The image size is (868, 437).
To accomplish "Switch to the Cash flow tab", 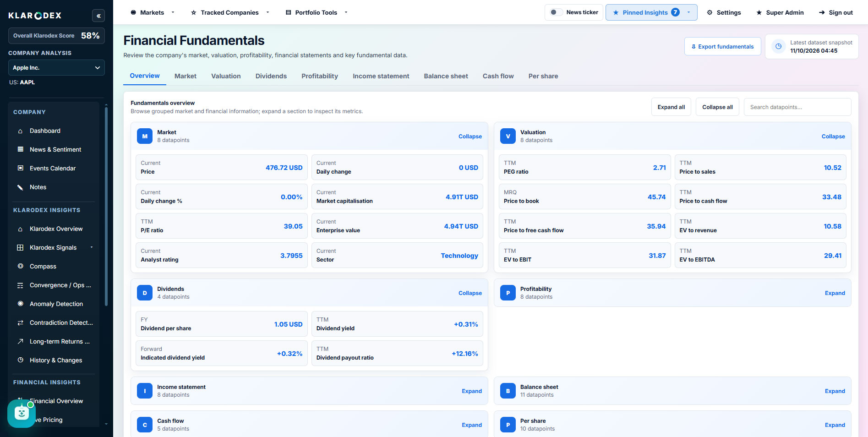I will (498, 76).
